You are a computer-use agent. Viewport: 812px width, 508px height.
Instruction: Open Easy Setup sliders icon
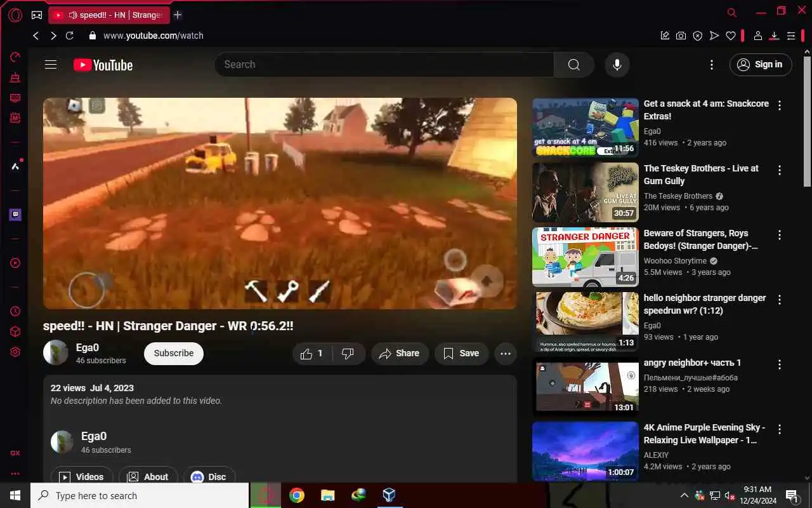click(791, 36)
